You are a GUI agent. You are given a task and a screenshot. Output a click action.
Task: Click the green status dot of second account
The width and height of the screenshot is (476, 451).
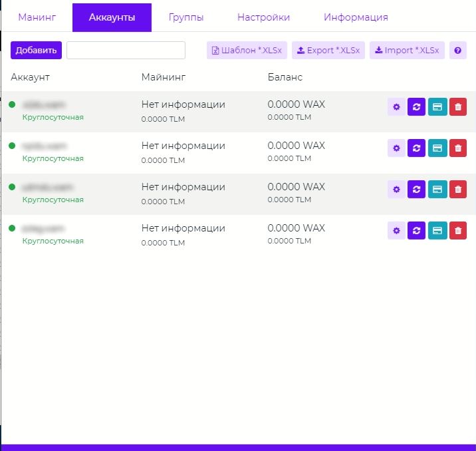12,146
